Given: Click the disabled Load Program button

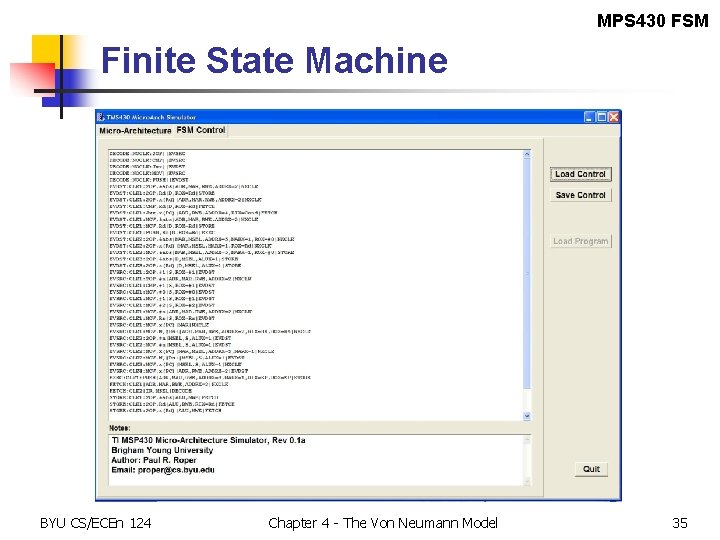Looking at the screenshot, I should point(580,241).
